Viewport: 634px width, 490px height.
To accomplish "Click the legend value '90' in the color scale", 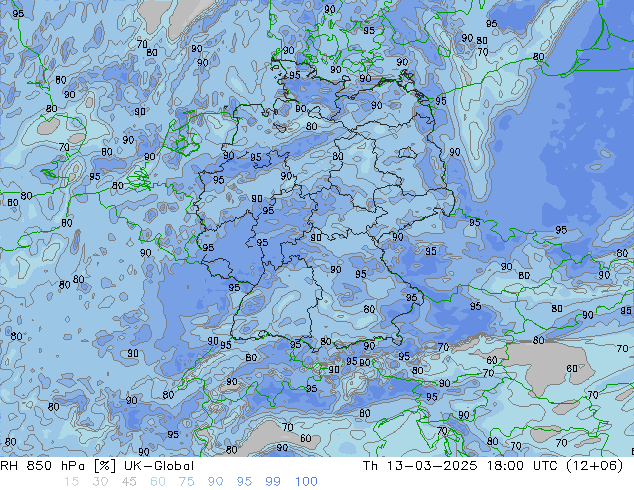I will (215, 482).
